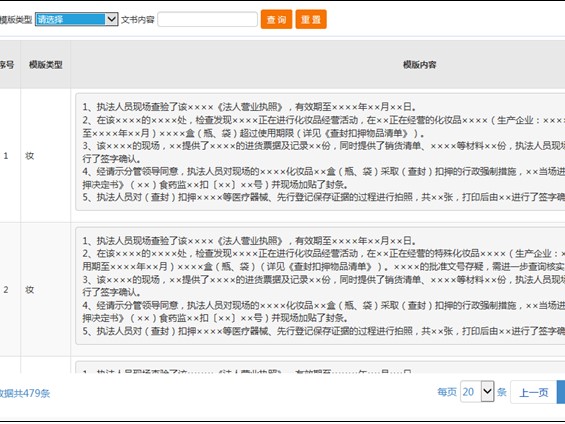Image resolution: width=565 pixels, height=424 pixels.
Task: Click the orange 查询 button
Action: 276,19
